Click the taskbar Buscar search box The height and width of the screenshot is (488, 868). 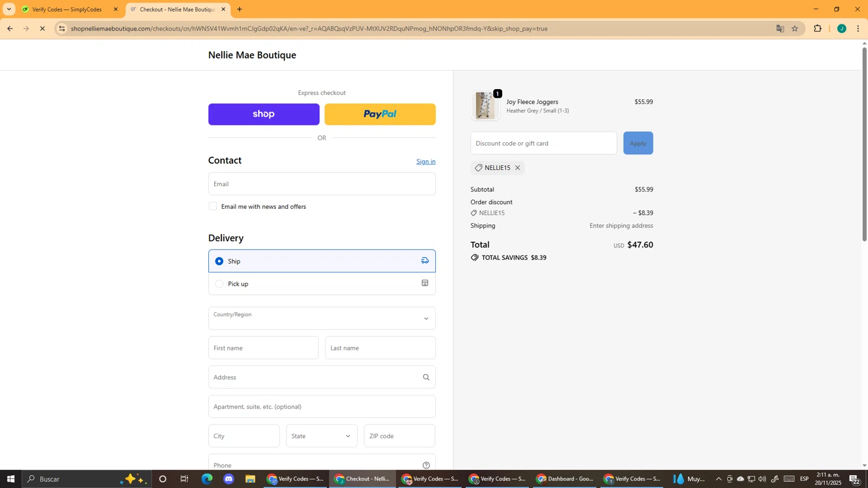pos(87,479)
